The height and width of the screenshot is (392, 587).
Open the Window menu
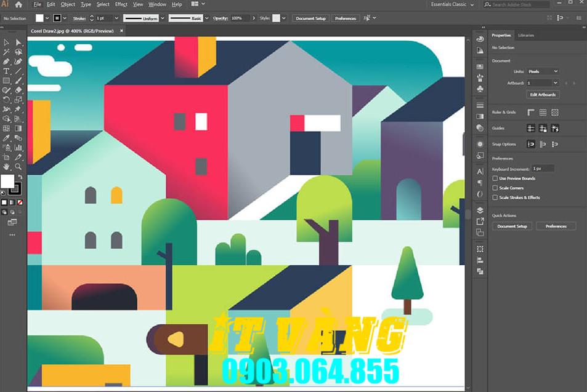(157, 4)
